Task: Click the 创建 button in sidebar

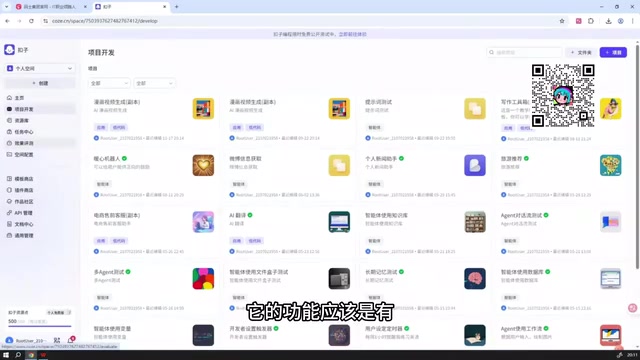Action: click(x=40, y=83)
